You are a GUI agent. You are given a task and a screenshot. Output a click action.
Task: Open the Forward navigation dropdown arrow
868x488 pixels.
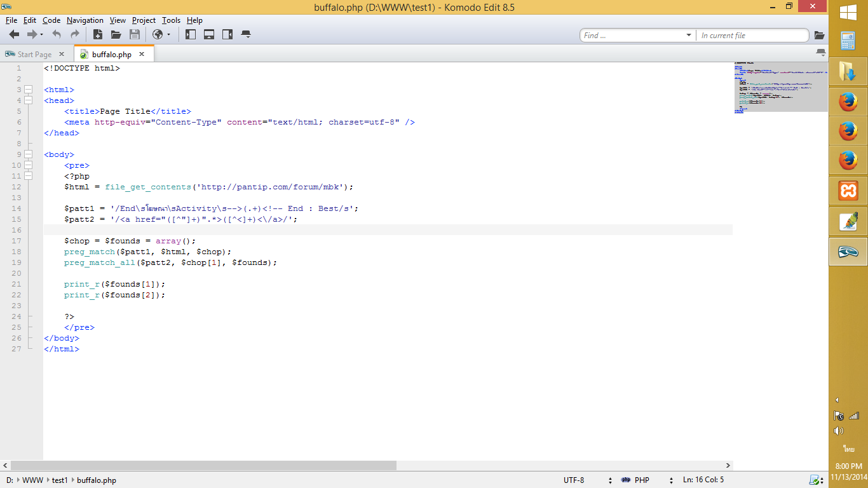pyautogui.click(x=41, y=35)
